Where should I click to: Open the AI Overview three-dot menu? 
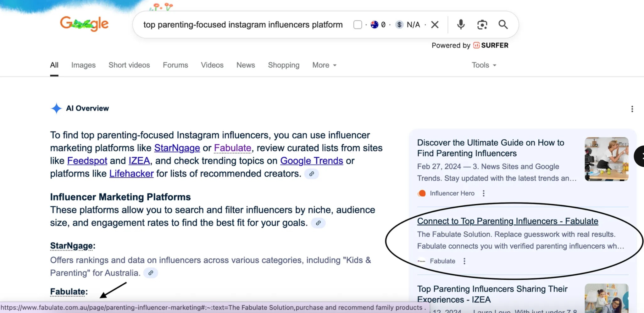click(x=632, y=109)
